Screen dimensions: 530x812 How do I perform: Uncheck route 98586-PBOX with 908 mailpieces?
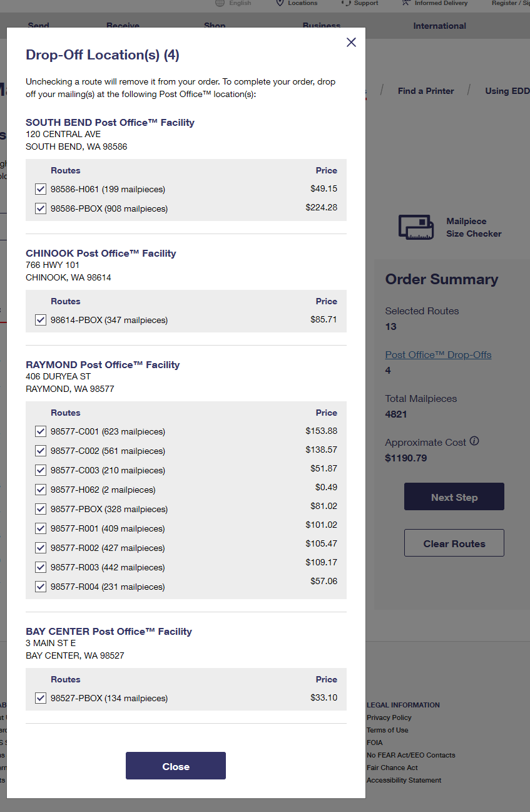pos(41,208)
